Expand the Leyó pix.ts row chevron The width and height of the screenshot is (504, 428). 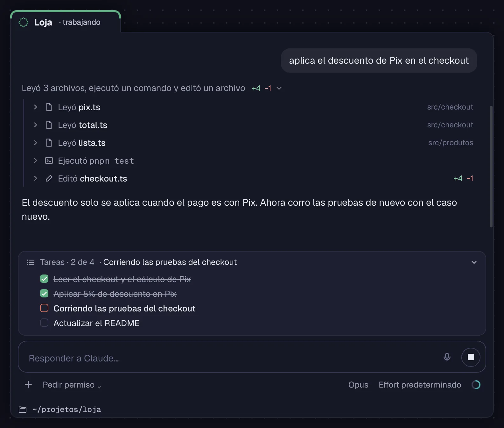point(36,107)
